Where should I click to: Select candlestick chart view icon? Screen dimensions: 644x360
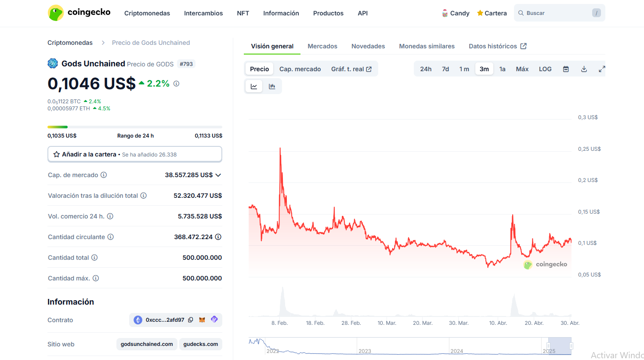click(272, 87)
